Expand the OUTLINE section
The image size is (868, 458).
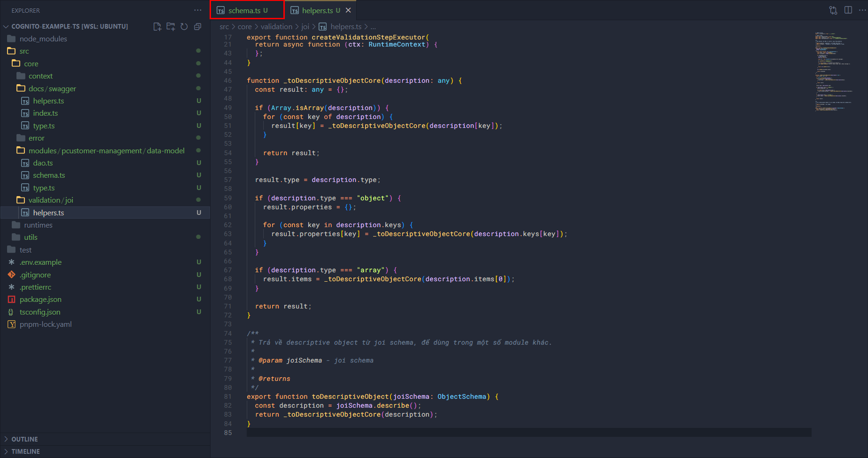pos(24,439)
